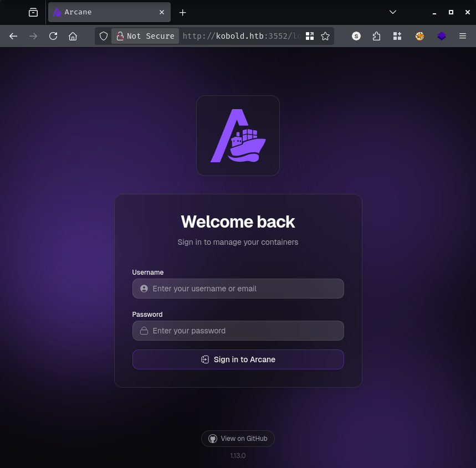Screen dimensions: 476x468
Task: Click the orange fox extension icon
Action: 419,36
